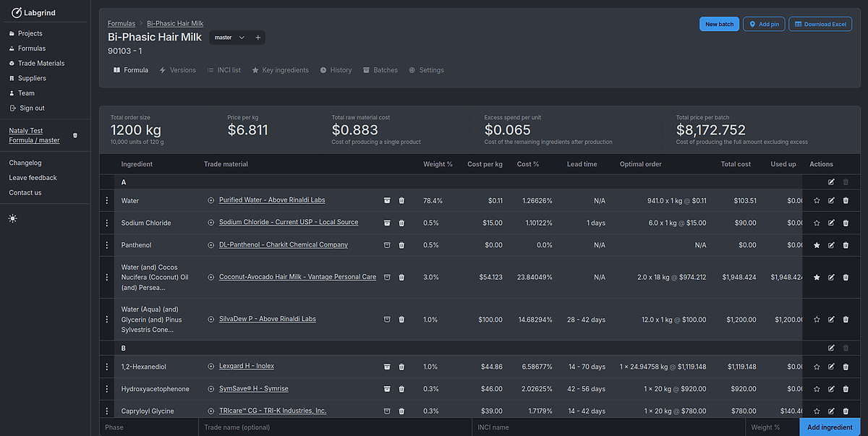Click the New batch button
Screen dimensions: 868x436
719,24
